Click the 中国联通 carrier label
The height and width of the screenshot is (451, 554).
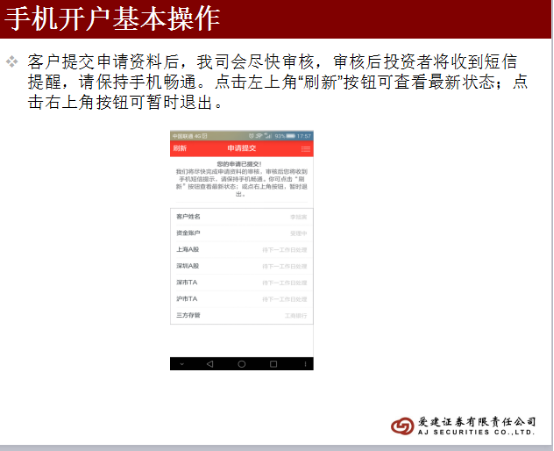[x=183, y=136]
